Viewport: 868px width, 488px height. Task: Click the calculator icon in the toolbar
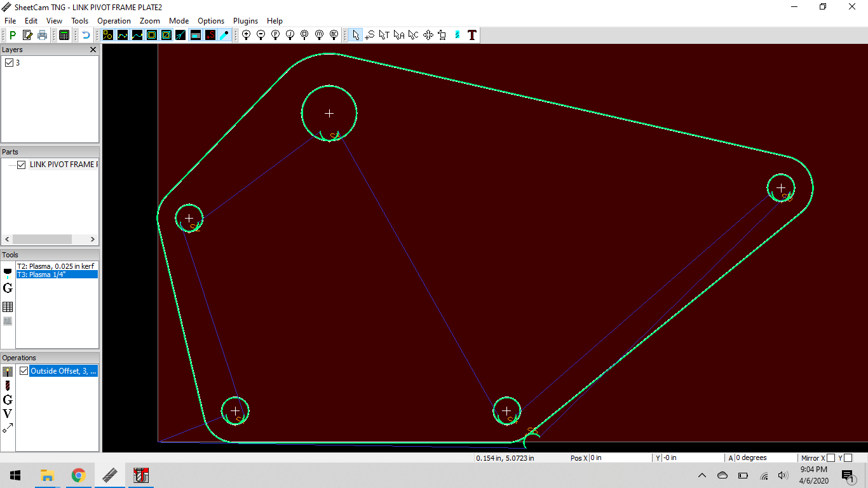[64, 35]
